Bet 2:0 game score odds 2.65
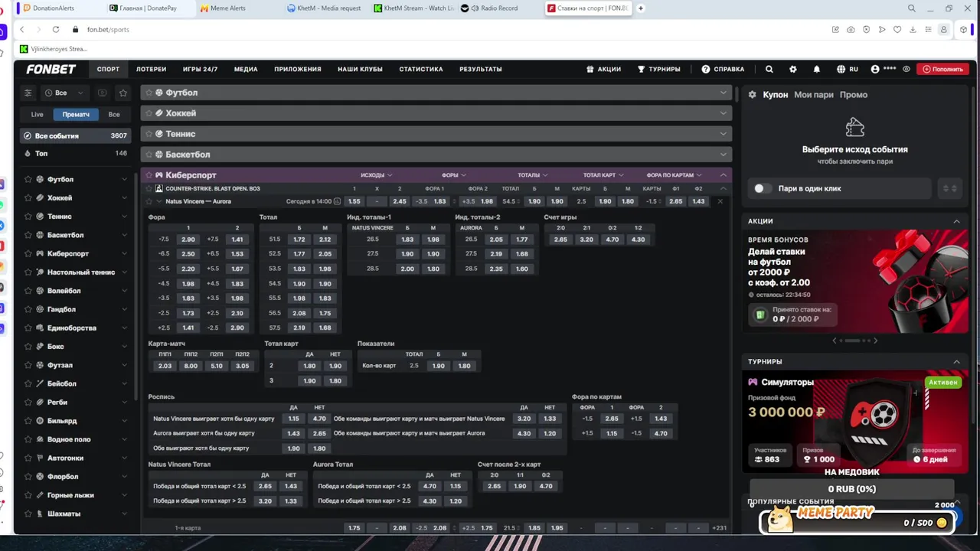 click(560, 240)
